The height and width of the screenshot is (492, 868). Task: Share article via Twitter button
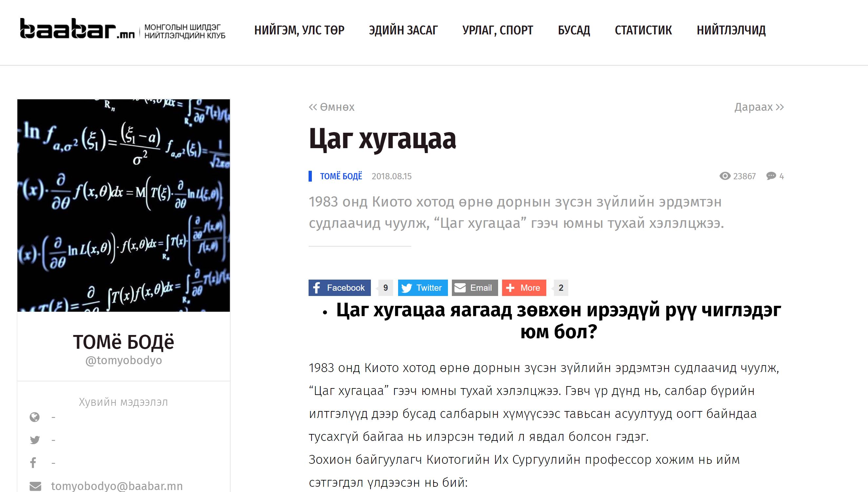422,287
